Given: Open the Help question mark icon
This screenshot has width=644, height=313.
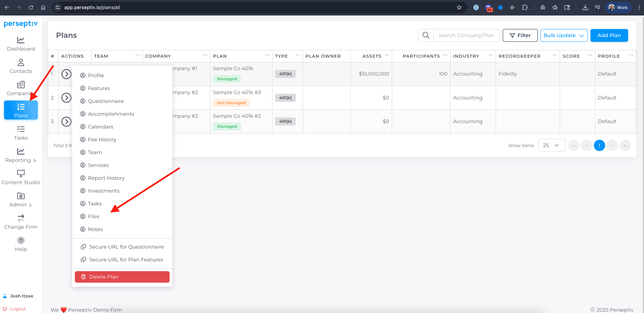Looking at the screenshot, I should (21, 240).
